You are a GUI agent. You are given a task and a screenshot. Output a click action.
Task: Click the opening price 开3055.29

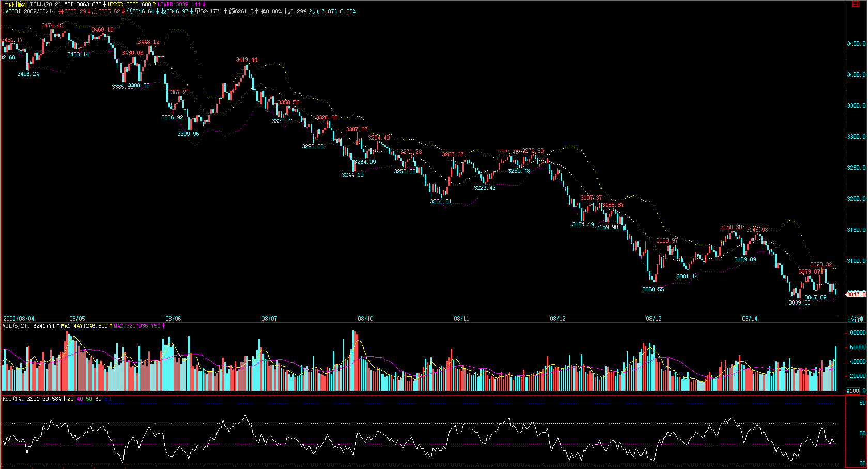coord(72,11)
